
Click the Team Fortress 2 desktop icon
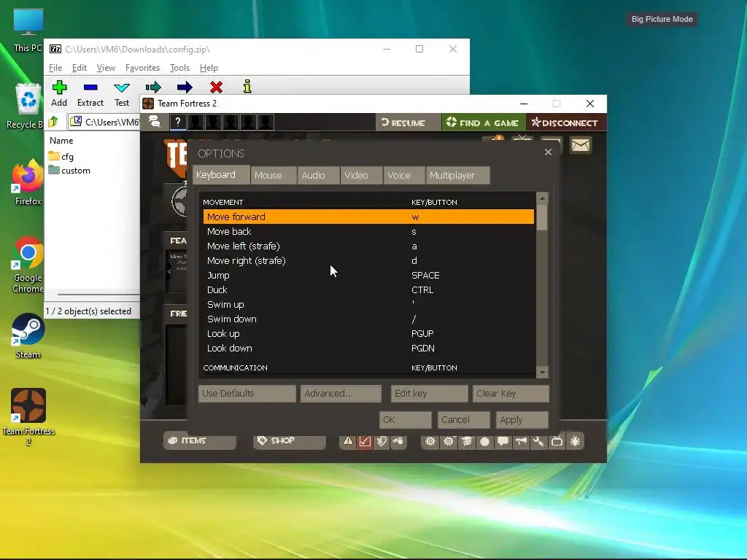[x=28, y=416]
